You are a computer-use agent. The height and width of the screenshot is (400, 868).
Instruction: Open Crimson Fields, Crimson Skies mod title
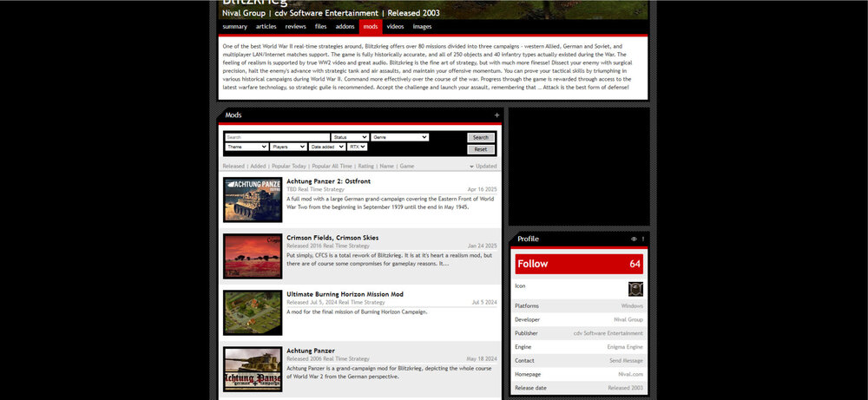click(332, 238)
